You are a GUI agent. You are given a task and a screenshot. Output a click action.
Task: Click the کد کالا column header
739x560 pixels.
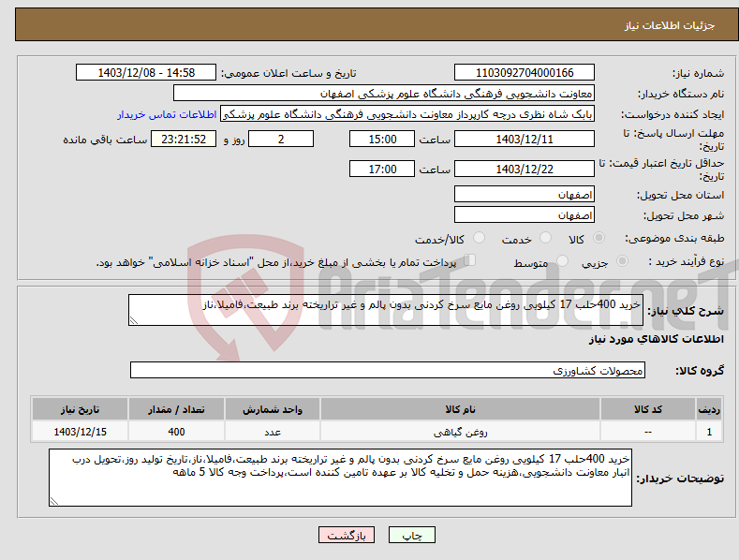[648, 409]
